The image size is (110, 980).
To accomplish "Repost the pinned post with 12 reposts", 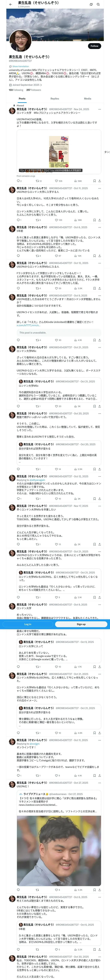I will click(39, 181).
